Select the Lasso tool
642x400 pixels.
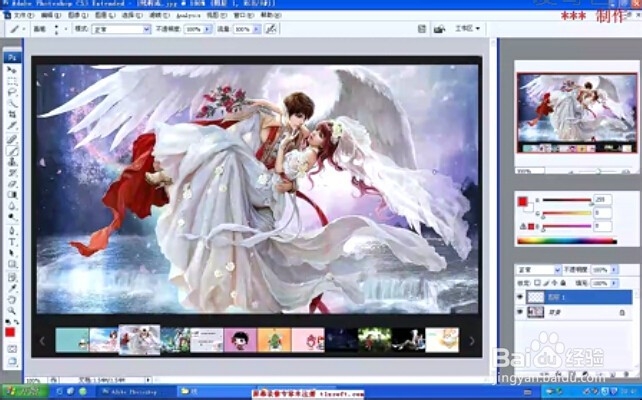(x=12, y=93)
